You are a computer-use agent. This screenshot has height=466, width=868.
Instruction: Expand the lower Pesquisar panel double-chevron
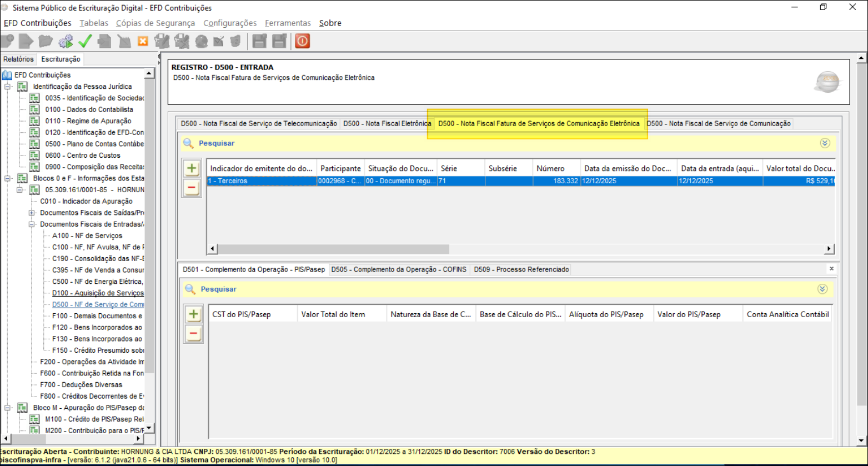coord(822,289)
